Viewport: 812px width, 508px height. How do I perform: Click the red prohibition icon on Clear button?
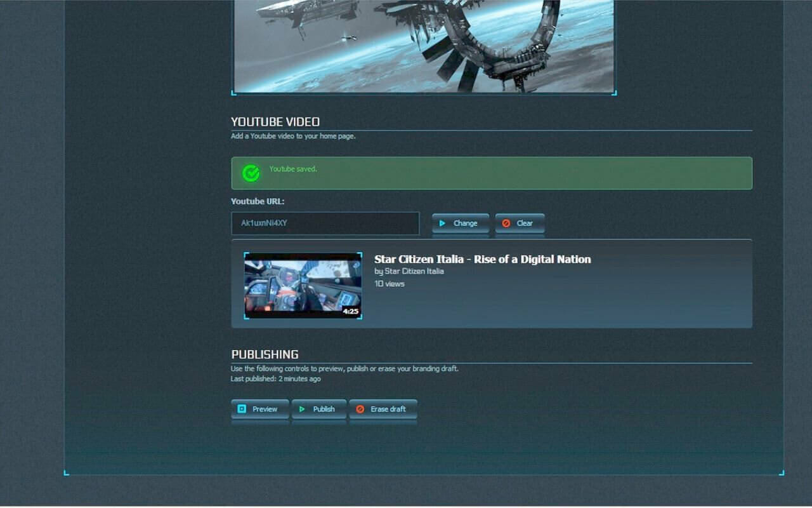tap(506, 224)
